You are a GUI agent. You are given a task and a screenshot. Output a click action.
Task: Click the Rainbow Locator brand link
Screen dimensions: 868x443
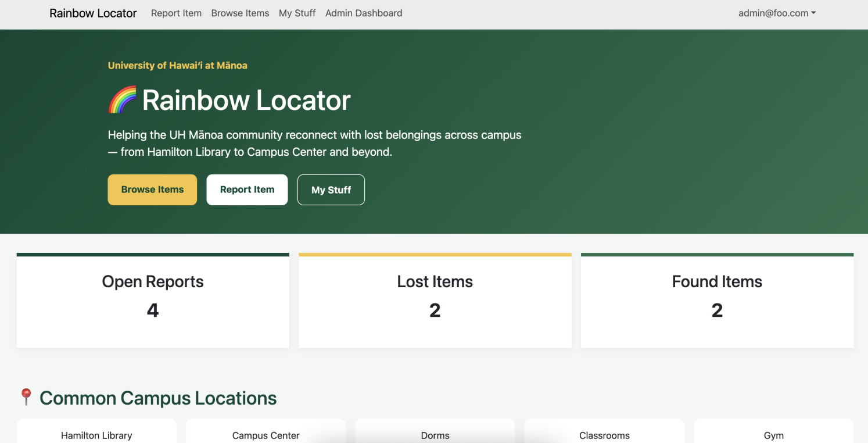pyautogui.click(x=93, y=13)
